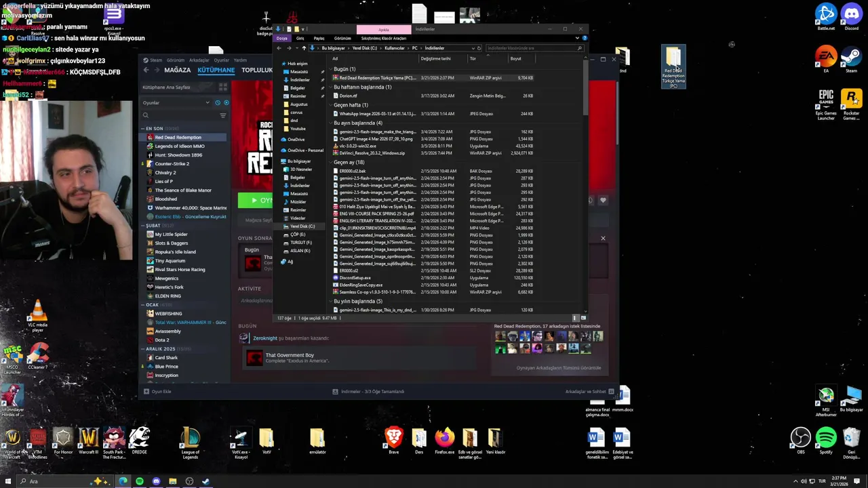Viewport: 868px width, 488px height.
Task: Click the Steam library grid view icon
Action: click(x=222, y=87)
